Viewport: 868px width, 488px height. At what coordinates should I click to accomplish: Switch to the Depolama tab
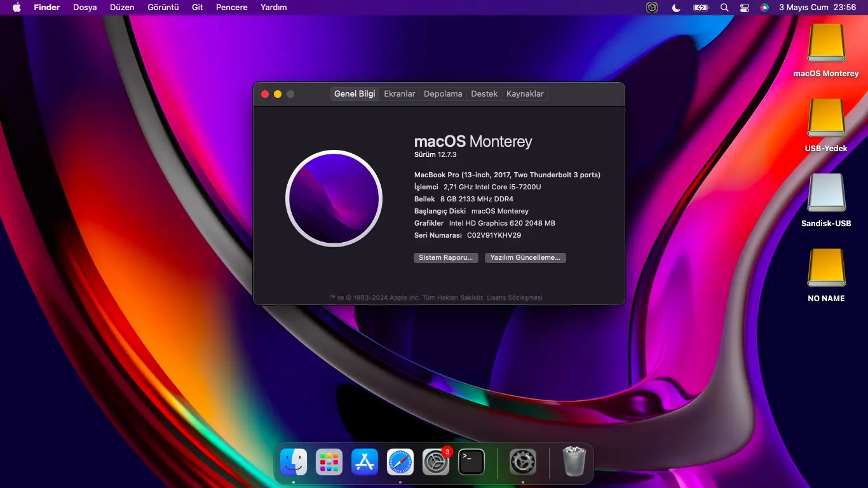point(443,94)
